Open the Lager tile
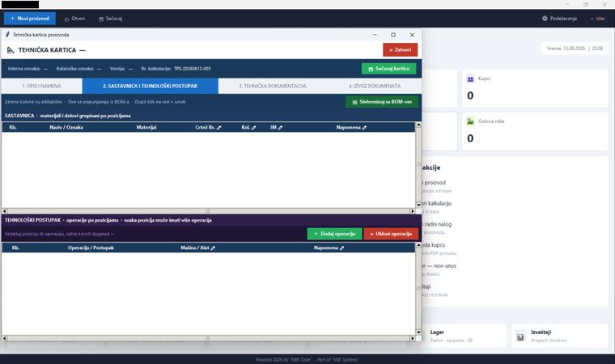The width and height of the screenshot is (615, 364). [462, 336]
